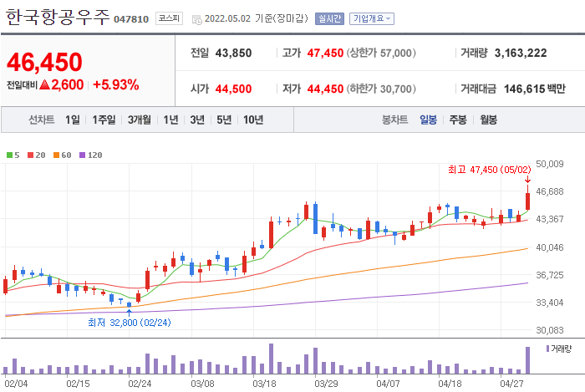Click the 04/27 date axis label
The image size is (585, 392).
(x=511, y=384)
